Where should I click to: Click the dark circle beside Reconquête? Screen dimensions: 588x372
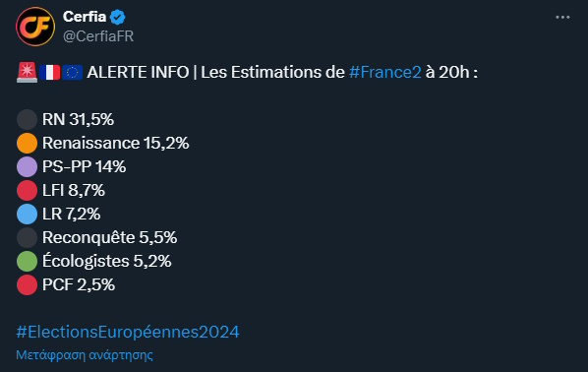tap(27, 237)
